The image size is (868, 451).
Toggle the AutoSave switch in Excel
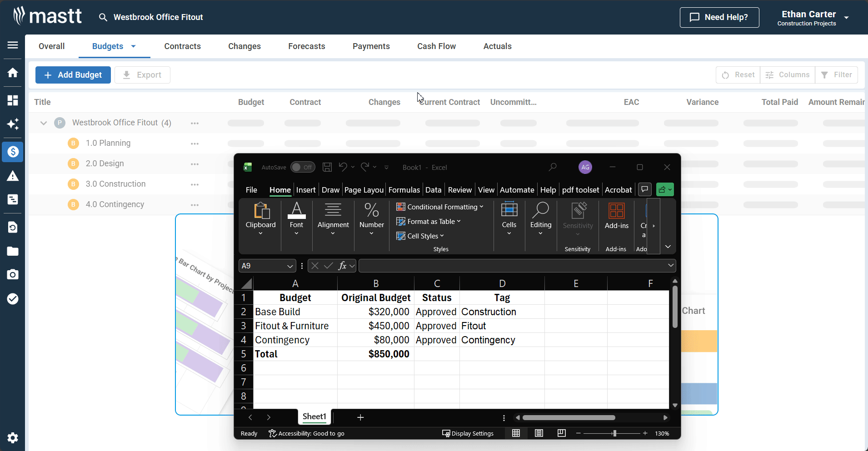coord(303,167)
